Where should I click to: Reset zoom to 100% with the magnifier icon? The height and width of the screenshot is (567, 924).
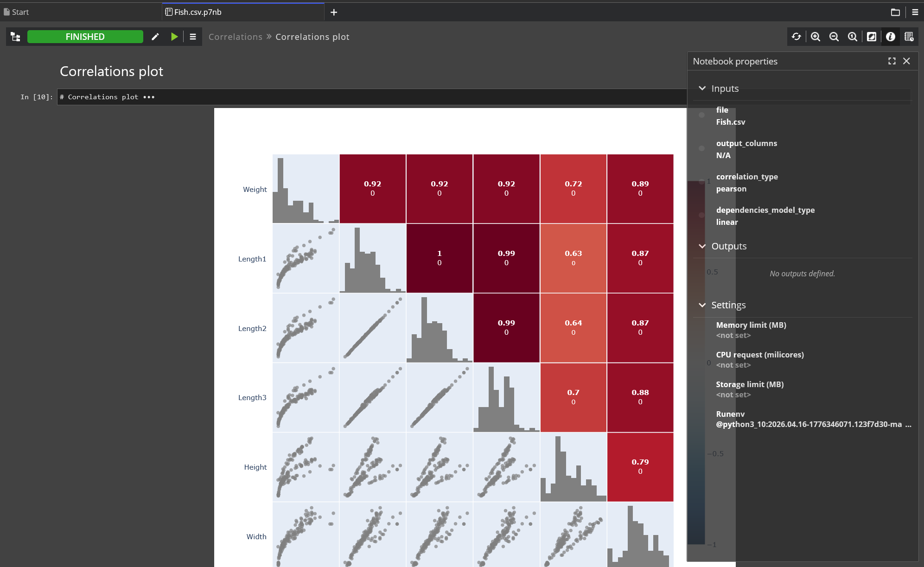click(x=853, y=37)
